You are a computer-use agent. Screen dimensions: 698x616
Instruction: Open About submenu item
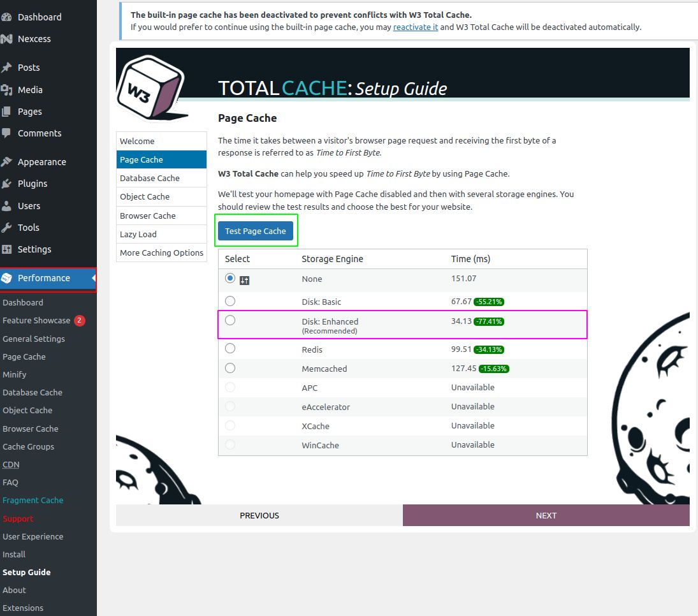coord(14,590)
